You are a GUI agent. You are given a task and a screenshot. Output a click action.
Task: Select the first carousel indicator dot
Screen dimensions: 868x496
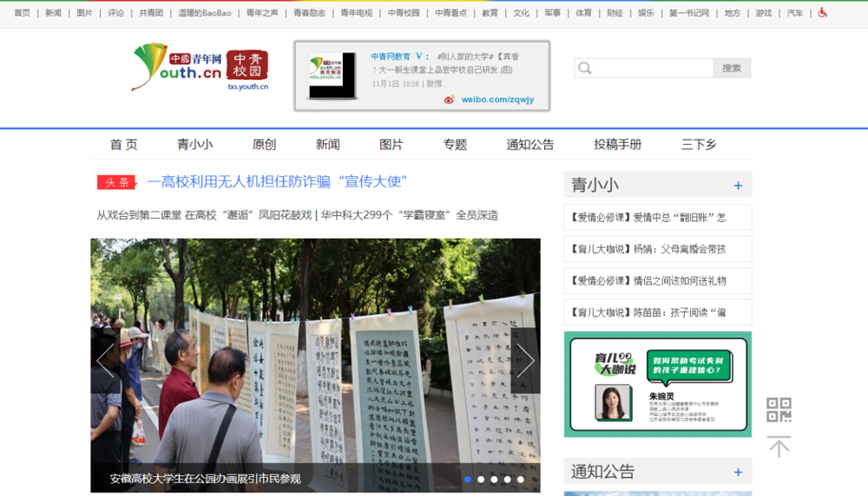pyautogui.click(x=468, y=479)
